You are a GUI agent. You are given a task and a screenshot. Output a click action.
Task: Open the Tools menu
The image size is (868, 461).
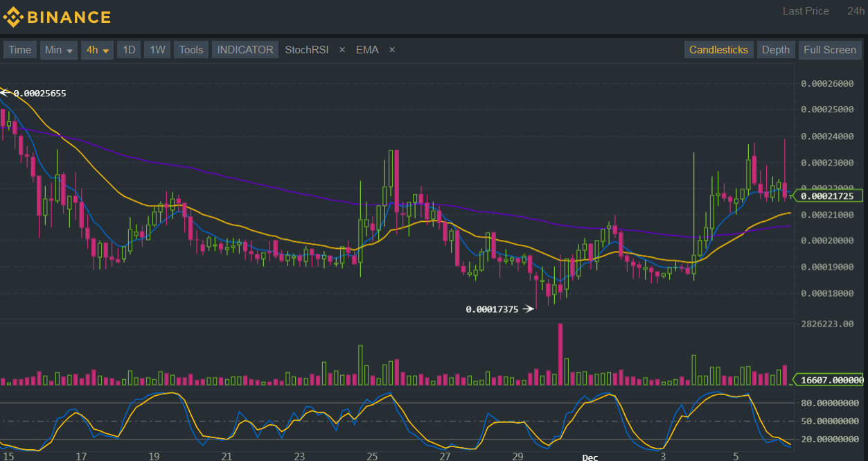click(x=191, y=50)
